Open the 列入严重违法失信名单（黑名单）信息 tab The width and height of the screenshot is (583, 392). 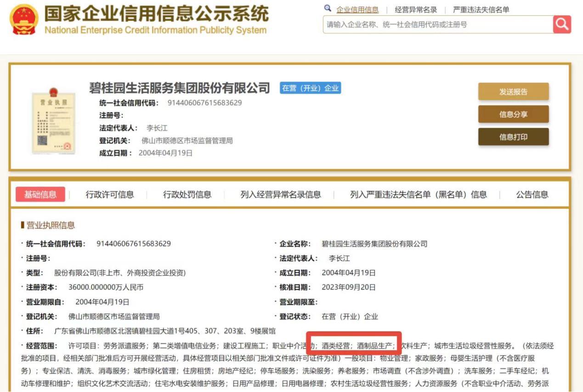point(418,194)
